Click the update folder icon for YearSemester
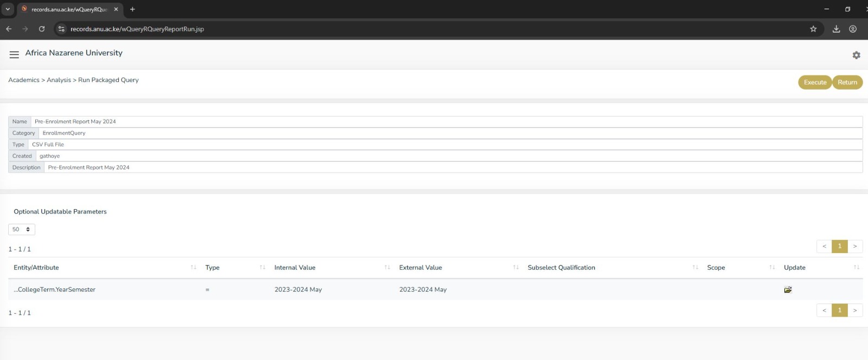 point(788,290)
